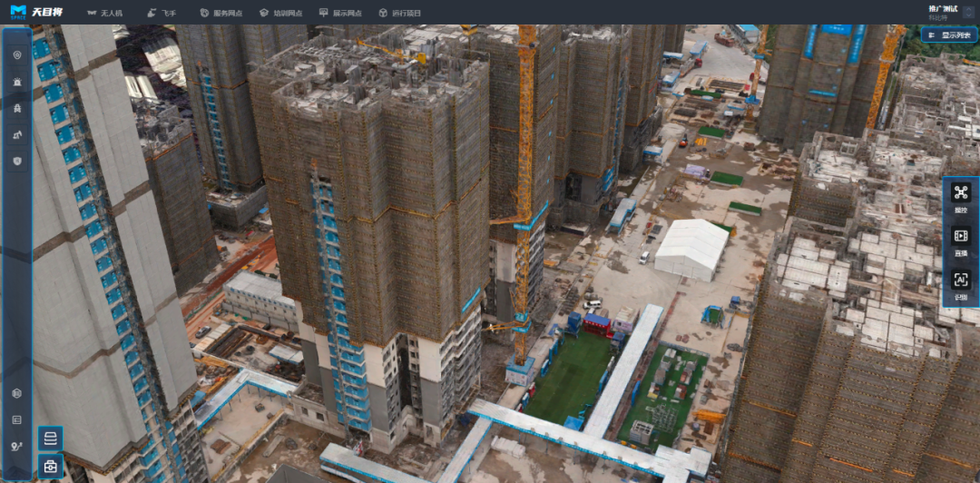Screen dimensions: 980x483
Task: Open the 飞手 menu
Action: pyautogui.click(x=162, y=14)
